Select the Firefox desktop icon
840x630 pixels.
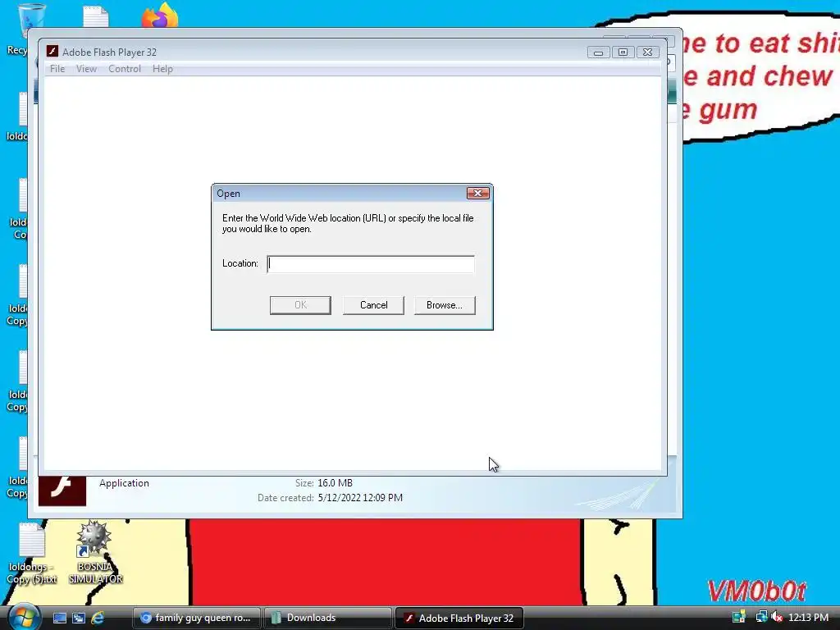pyautogui.click(x=160, y=15)
